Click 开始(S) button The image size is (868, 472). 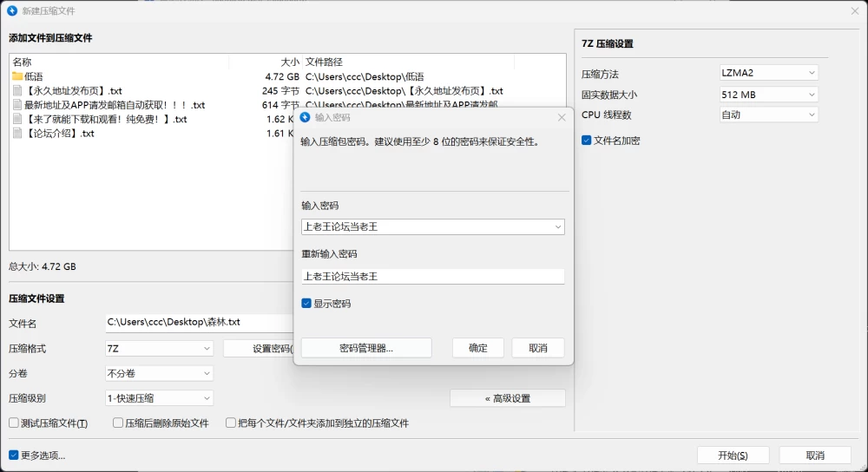(x=733, y=456)
